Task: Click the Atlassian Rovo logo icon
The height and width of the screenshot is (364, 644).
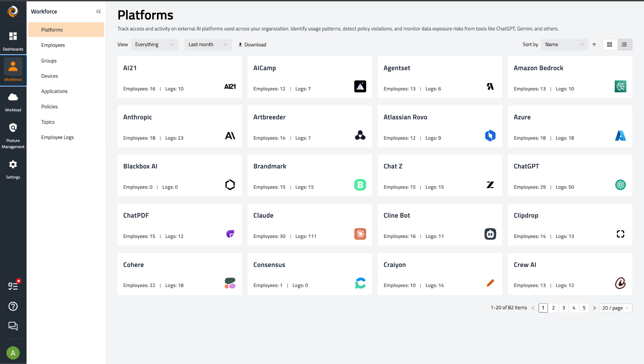Action: (490, 136)
